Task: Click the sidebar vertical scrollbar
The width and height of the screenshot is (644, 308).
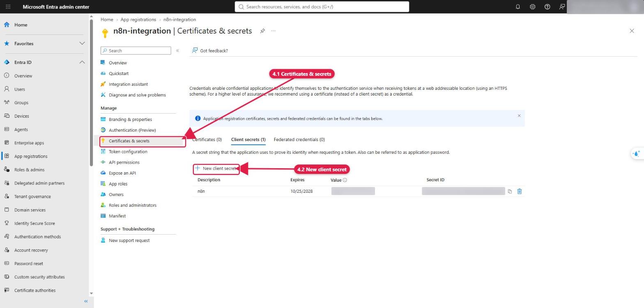Action: [x=91, y=92]
